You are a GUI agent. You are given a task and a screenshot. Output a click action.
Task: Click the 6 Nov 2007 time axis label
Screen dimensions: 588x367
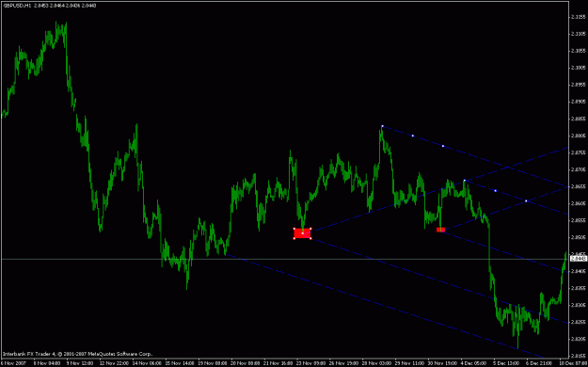click(x=12, y=363)
